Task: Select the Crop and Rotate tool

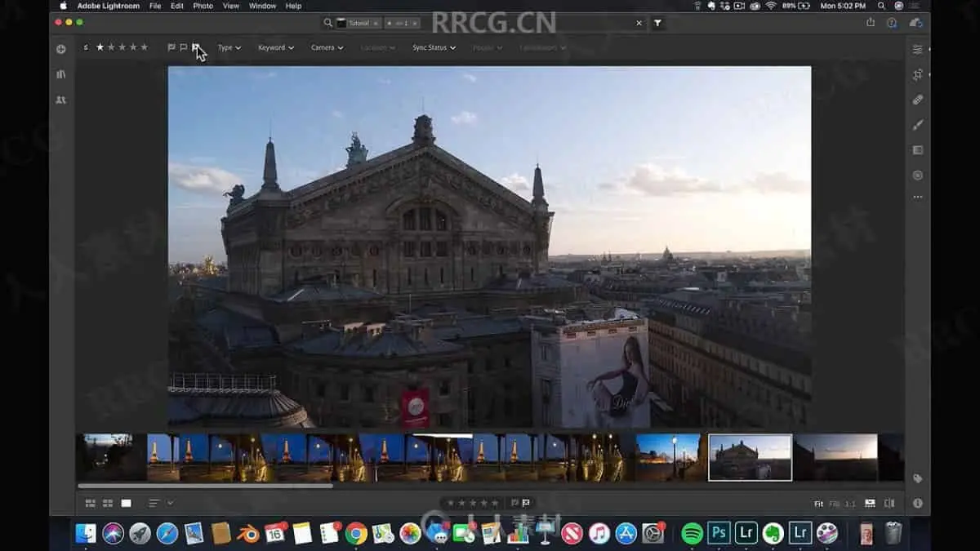Action: coord(917,74)
